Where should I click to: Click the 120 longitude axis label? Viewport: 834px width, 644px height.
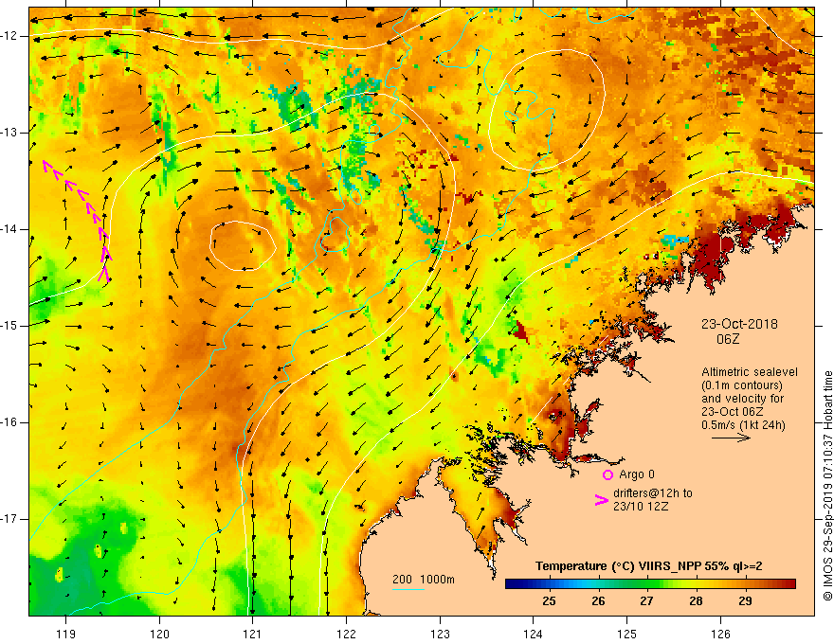[159, 634]
